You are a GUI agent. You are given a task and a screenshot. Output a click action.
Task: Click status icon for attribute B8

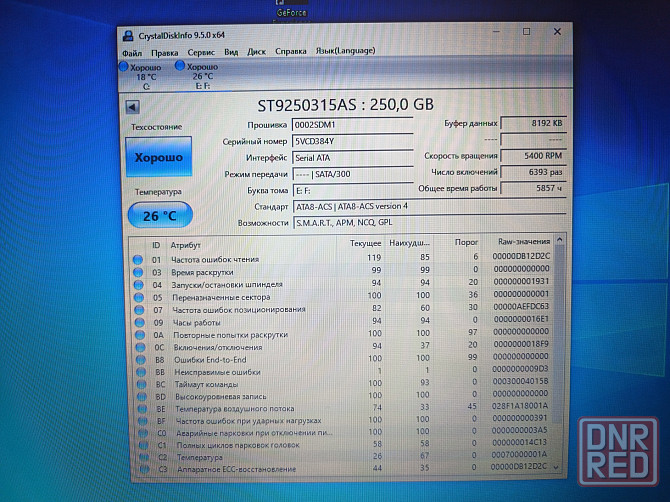[141, 360]
